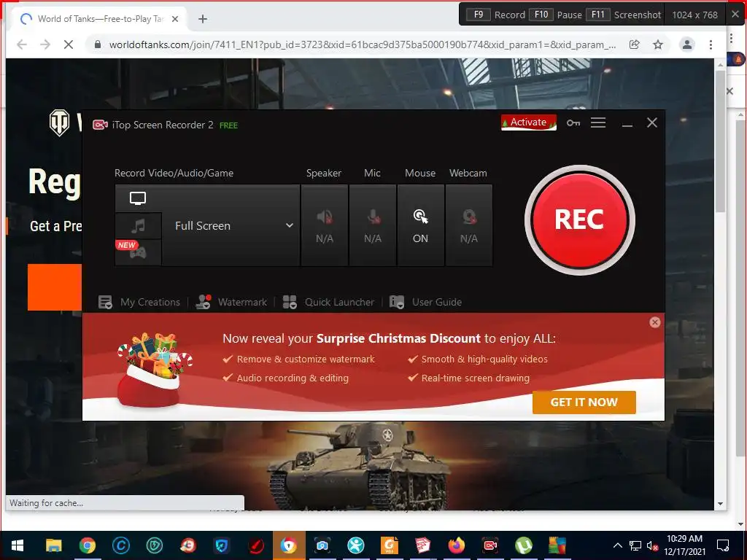The height and width of the screenshot is (560, 747).
Task: Stop loading the page
Action: coord(68,44)
